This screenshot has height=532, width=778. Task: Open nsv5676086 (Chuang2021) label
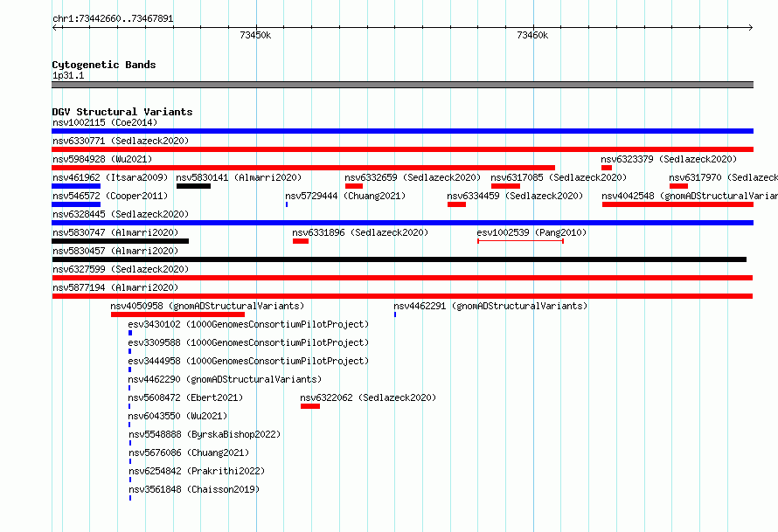[189, 453]
